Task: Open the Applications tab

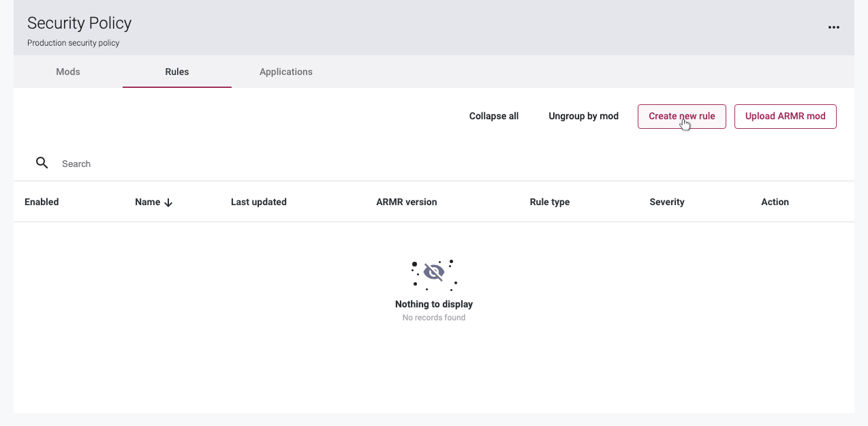Action: pos(286,72)
